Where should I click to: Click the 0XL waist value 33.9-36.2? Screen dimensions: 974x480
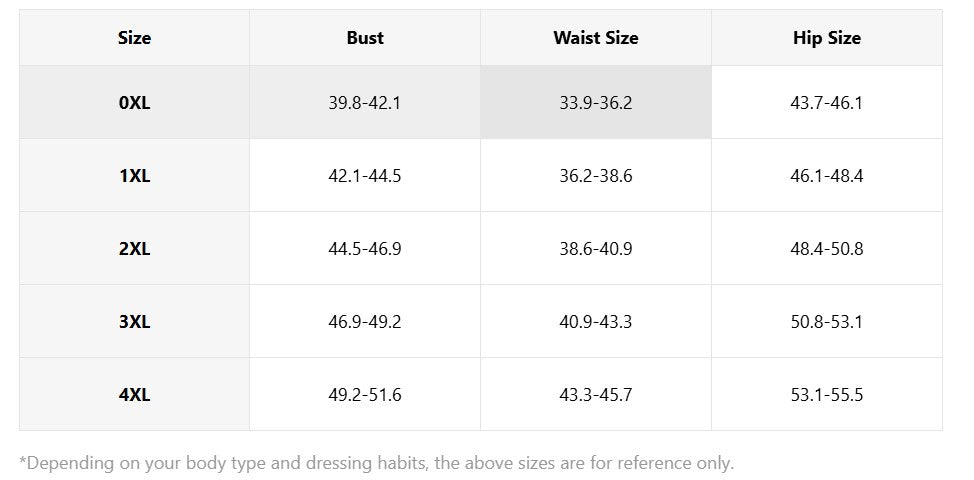click(x=596, y=102)
